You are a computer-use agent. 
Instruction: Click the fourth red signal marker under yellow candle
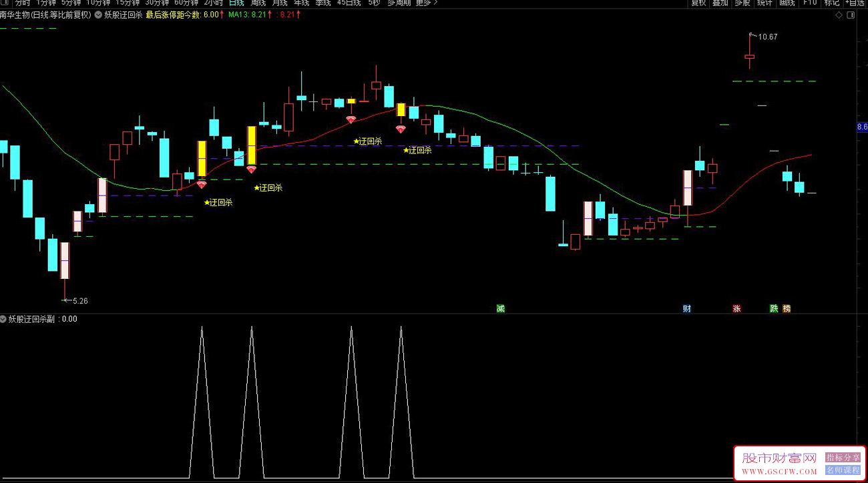coord(401,129)
